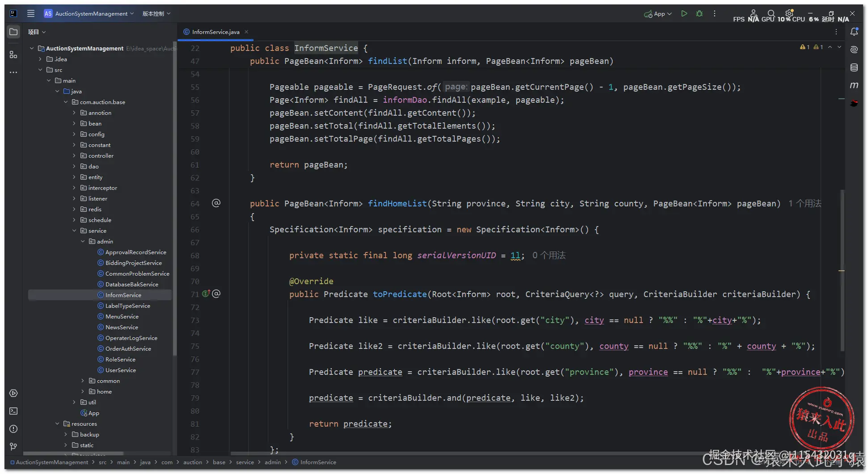Click InformService breadcrumb in navigation bar
Viewport: 868px width, 474px height.
click(314, 462)
